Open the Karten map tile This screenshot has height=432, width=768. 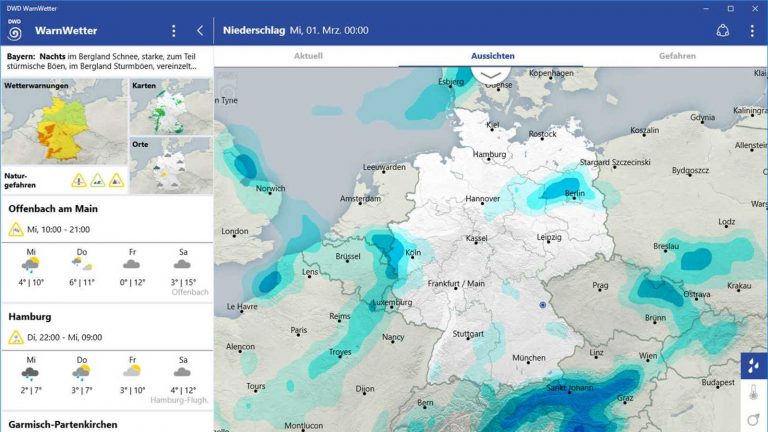[171, 107]
